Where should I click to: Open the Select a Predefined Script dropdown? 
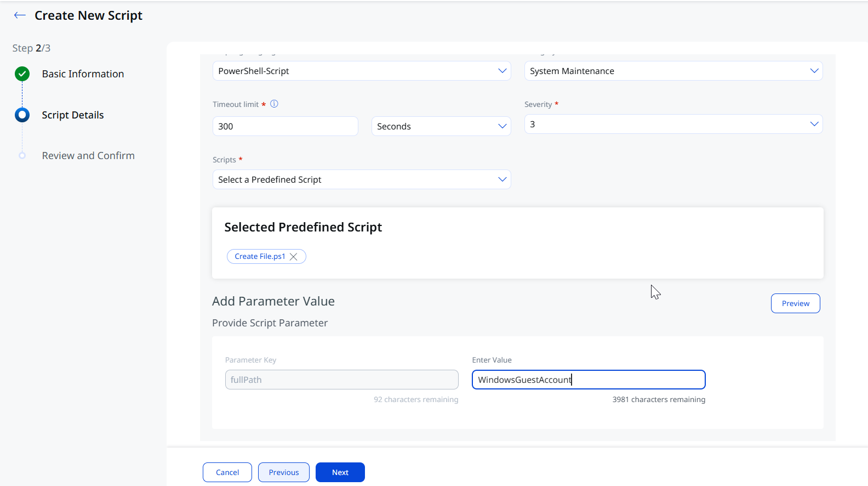coord(362,179)
